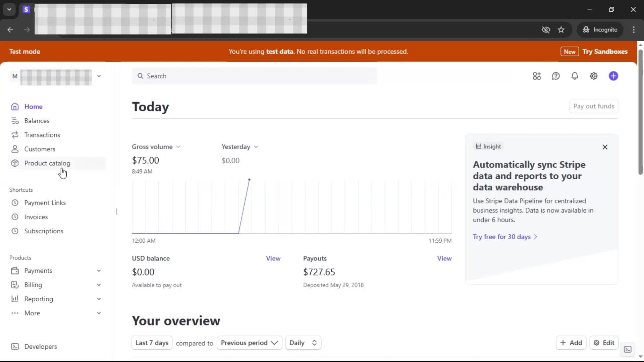Open the tab search dropdown in title bar
Viewport: 644px width, 362px height.
[9, 9]
